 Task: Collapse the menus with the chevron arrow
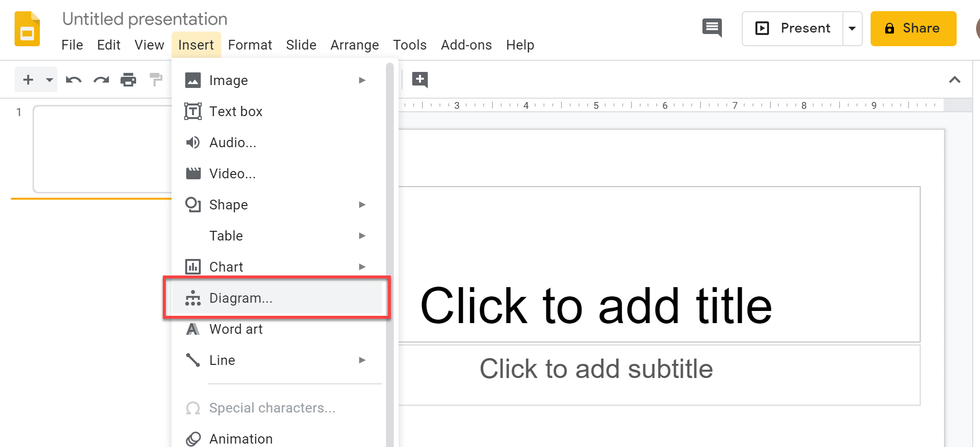pos(955,80)
